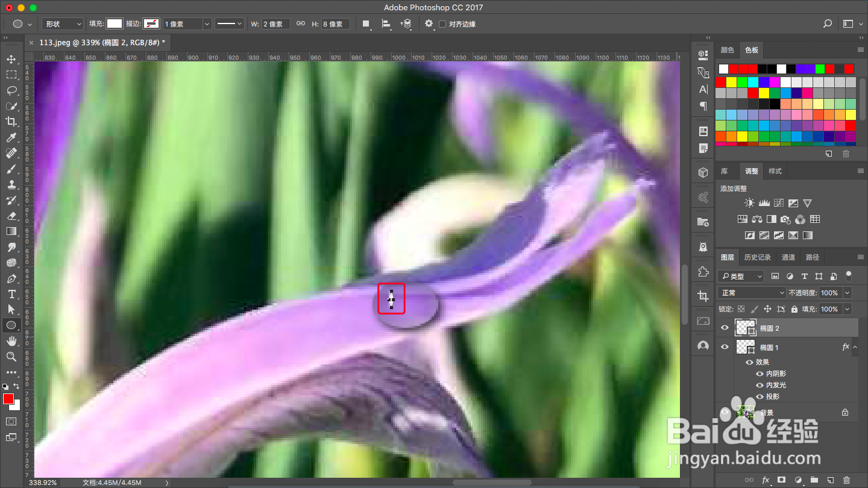Add a Curves adjustment
This screenshot has height=488, width=868.
click(x=779, y=204)
